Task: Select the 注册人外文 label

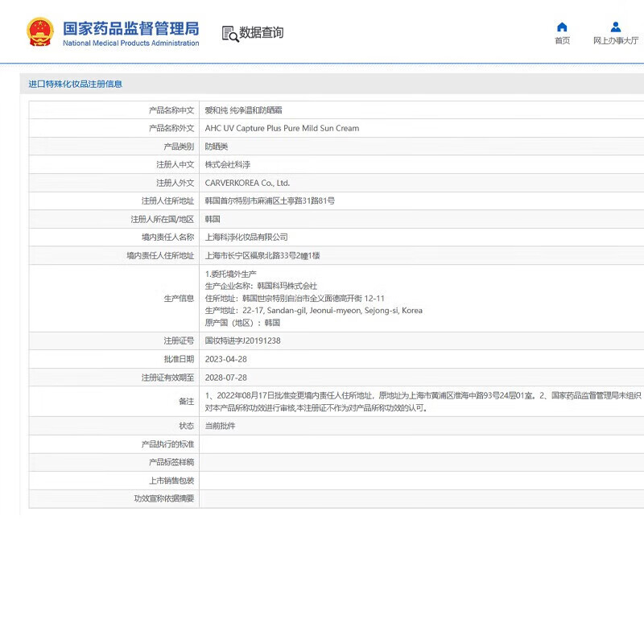Action: click(175, 183)
